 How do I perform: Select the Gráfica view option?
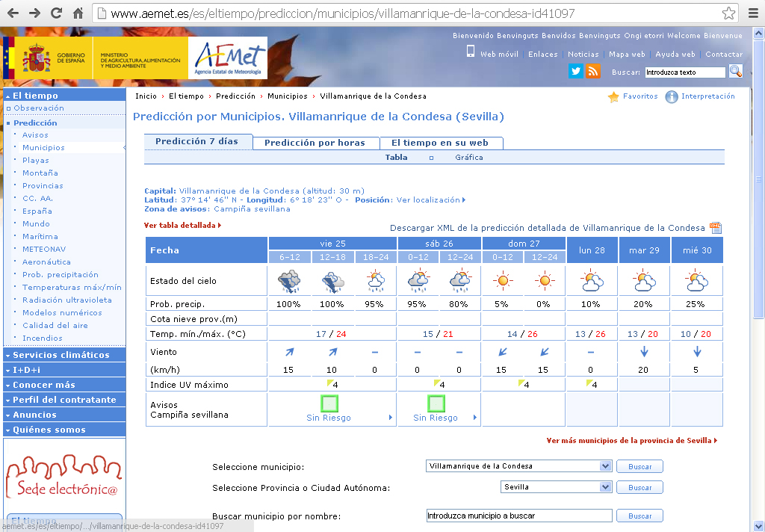pos(468,158)
